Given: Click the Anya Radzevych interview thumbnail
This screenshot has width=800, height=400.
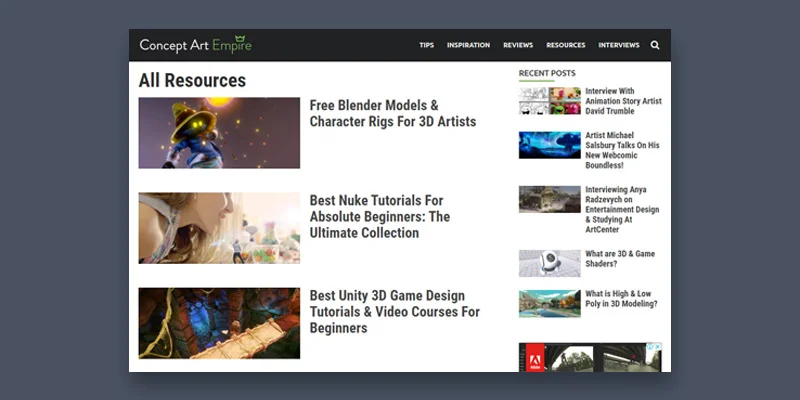Looking at the screenshot, I should pyautogui.click(x=549, y=199).
